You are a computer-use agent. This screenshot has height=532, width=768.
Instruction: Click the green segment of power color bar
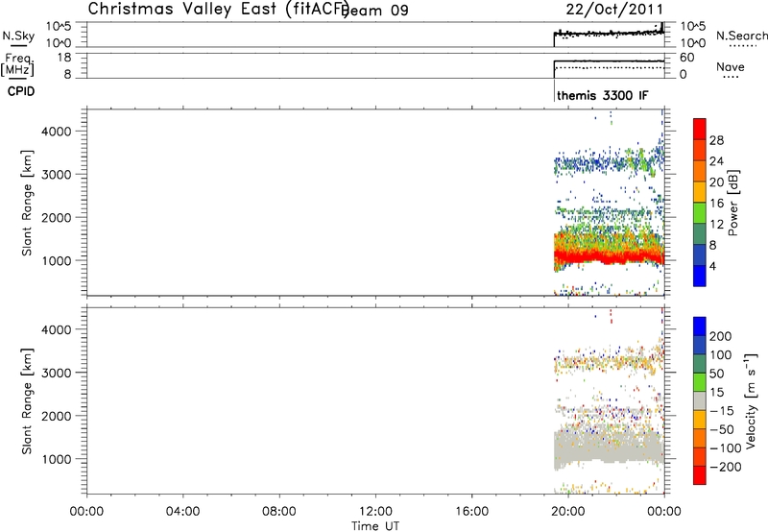[x=700, y=212]
